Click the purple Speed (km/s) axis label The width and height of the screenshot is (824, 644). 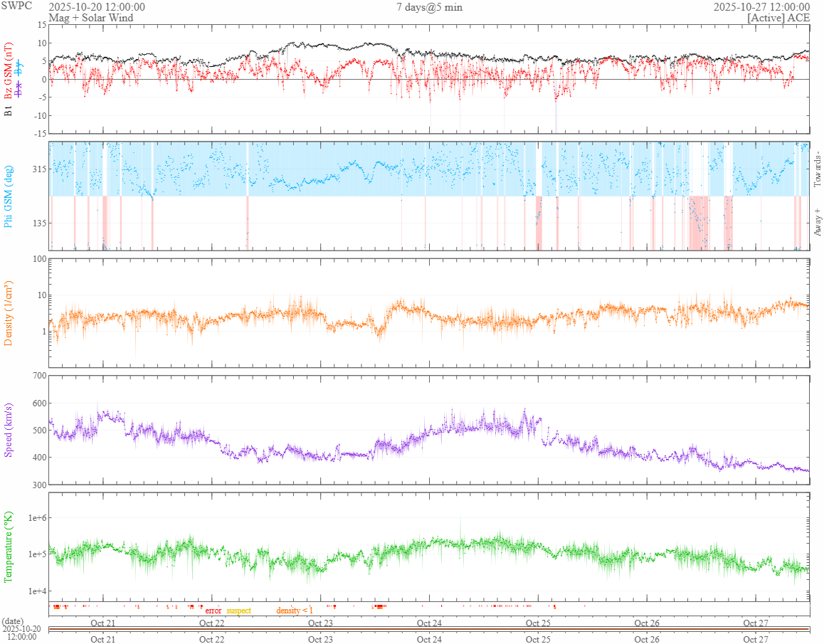[x=9, y=430]
